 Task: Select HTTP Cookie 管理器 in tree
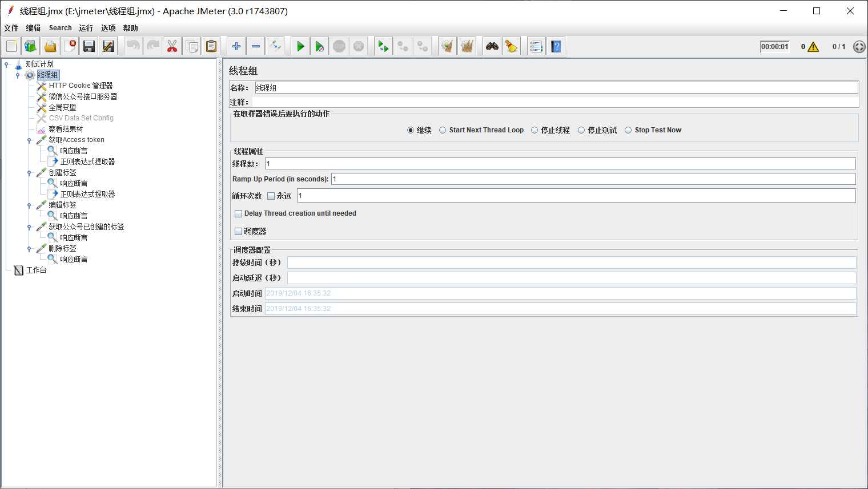(81, 86)
